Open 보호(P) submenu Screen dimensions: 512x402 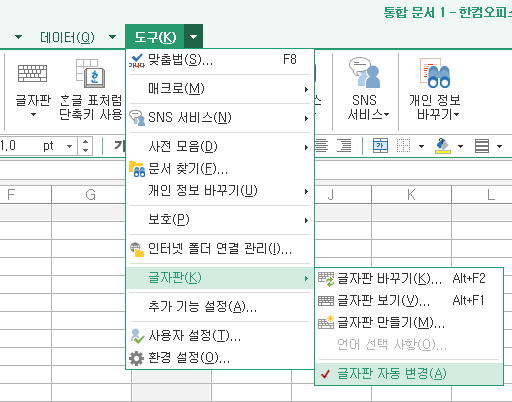(220, 220)
